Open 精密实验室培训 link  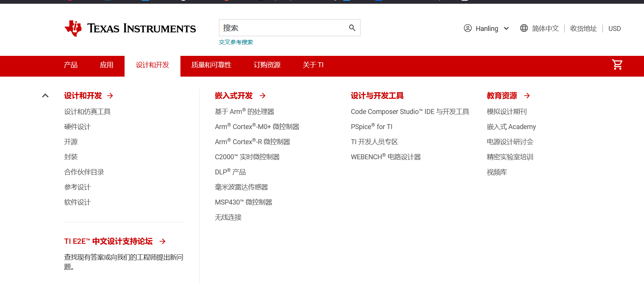pyautogui.click(x=510, y=157)
